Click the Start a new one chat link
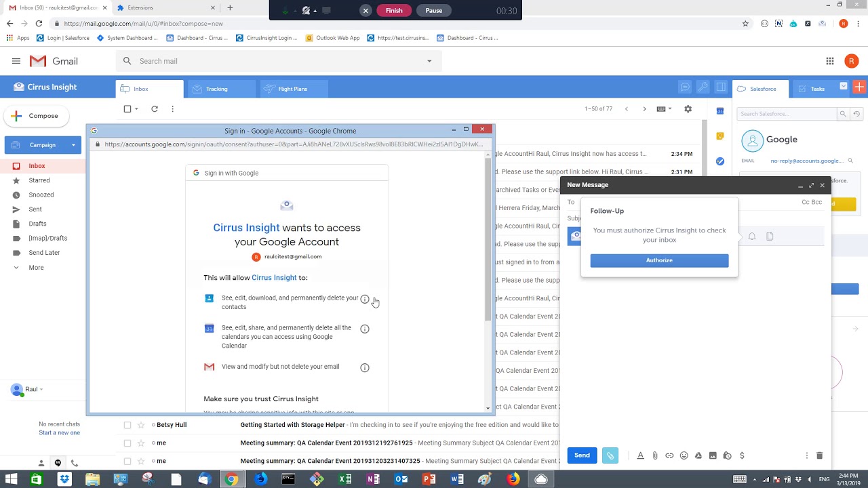 pyautogui.click(x=59, y=432)
